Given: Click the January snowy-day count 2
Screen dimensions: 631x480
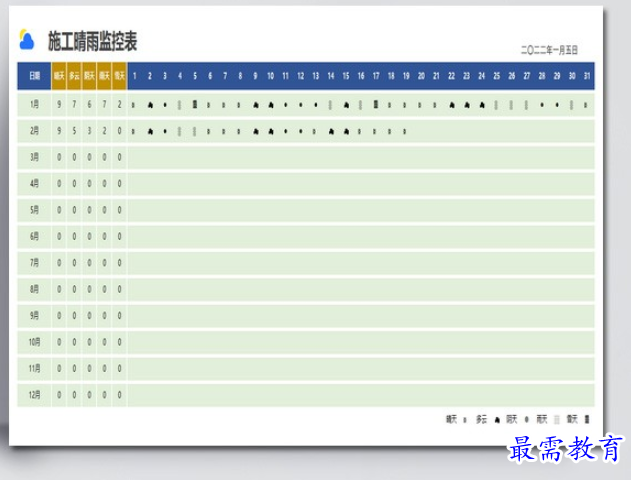Looking at the screenshot, I should coord(120,105).
